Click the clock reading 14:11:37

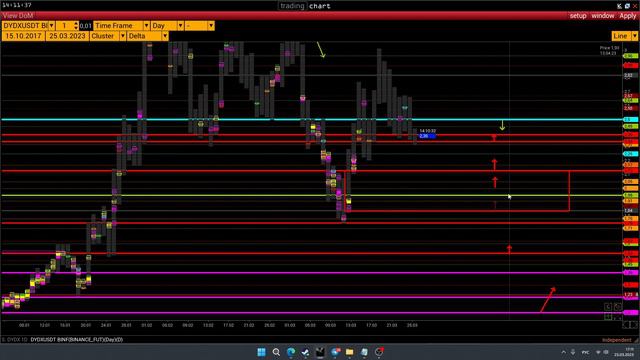(x=17, y=5)
